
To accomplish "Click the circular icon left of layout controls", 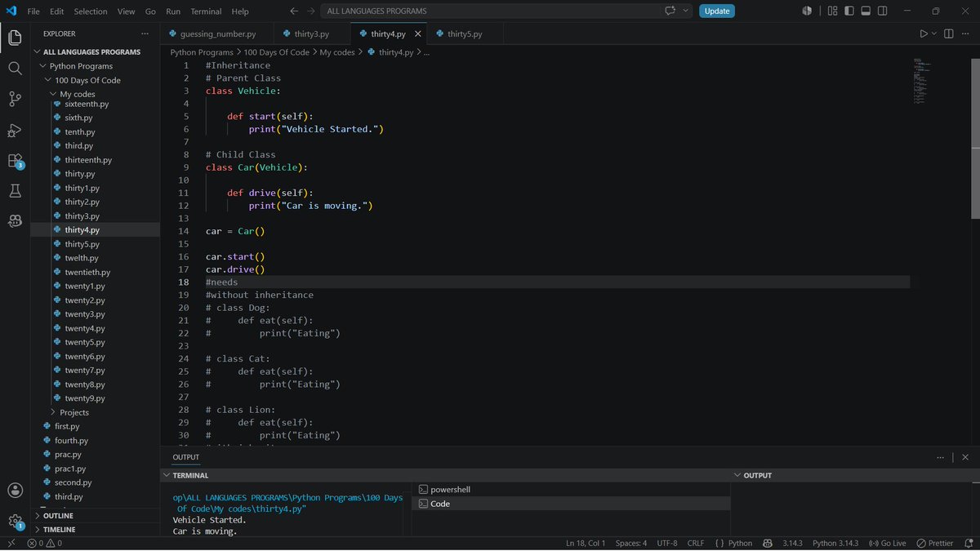I will pyautogui.click(x=807, y=11).
